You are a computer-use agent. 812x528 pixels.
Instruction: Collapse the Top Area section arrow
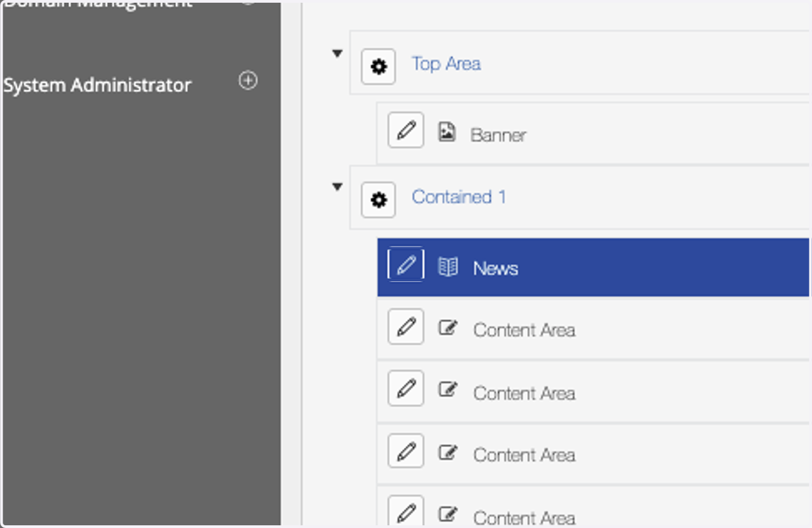(338, 53)
